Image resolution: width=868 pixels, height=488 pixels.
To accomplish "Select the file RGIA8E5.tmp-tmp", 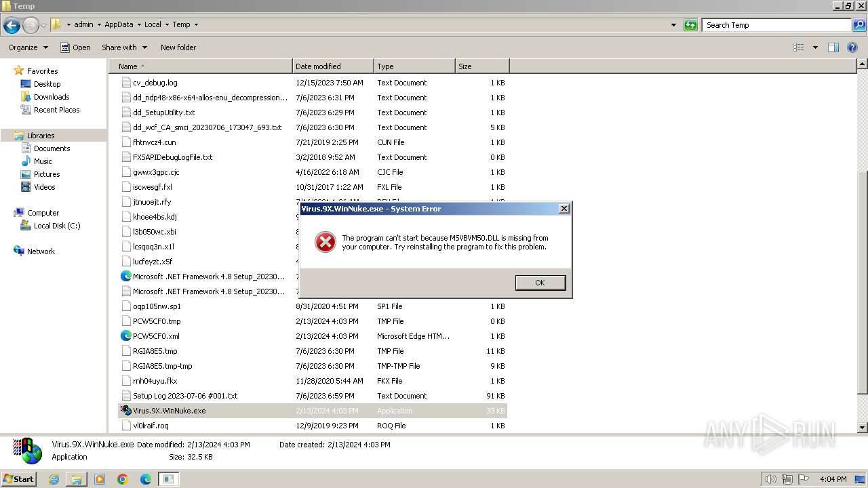I will pyautogui.click(x=162, y=366).
